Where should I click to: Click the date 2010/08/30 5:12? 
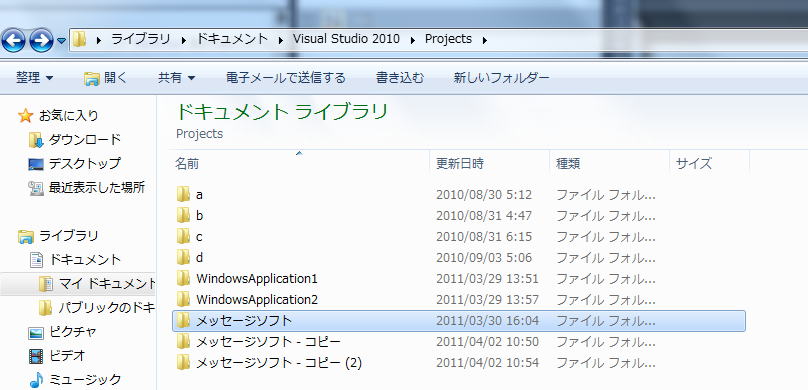[x=484, y=195]
